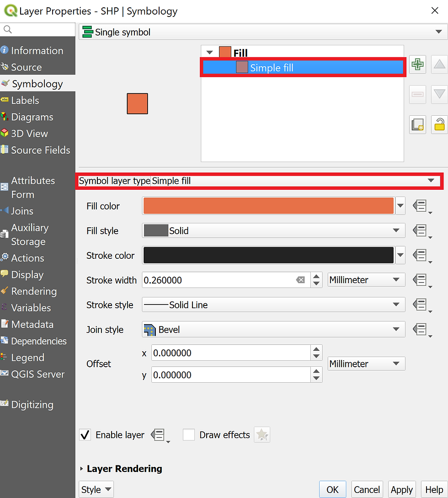The width and height of the screenshot is (448, 498).
Task: Select the Simple fill tree row
Action: point(303,67)
